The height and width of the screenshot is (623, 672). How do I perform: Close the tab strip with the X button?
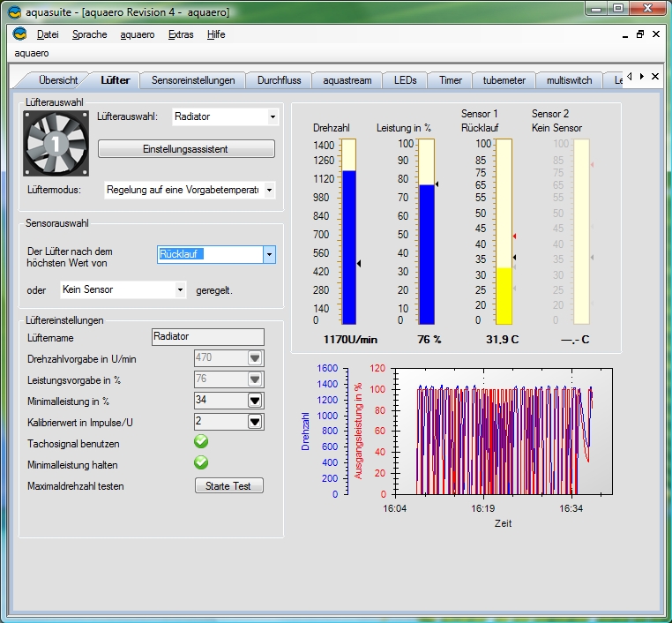[x=655, y=76]
